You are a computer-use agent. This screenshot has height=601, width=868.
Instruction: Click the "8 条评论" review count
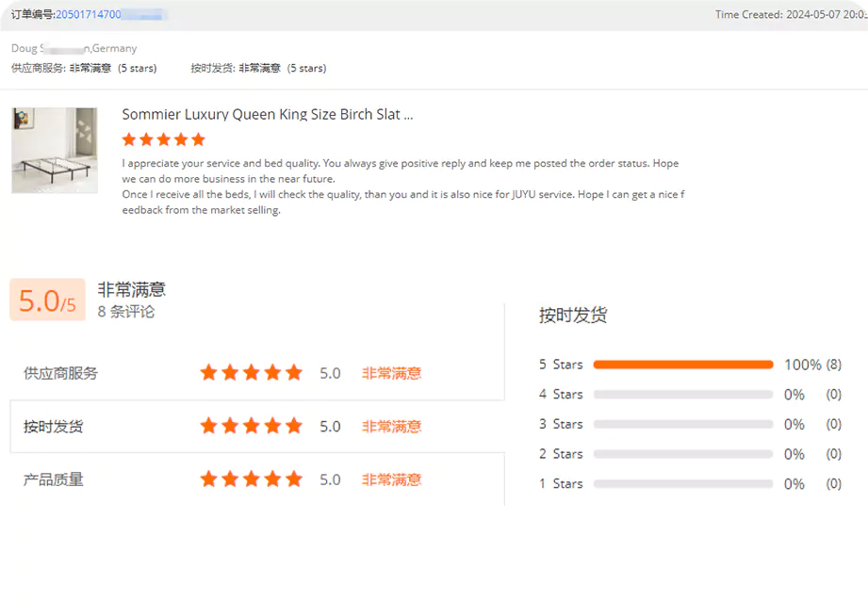coord(126,312)
